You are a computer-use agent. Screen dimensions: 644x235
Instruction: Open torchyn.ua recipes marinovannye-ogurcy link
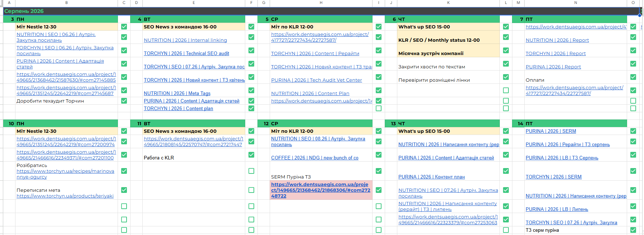65,174
